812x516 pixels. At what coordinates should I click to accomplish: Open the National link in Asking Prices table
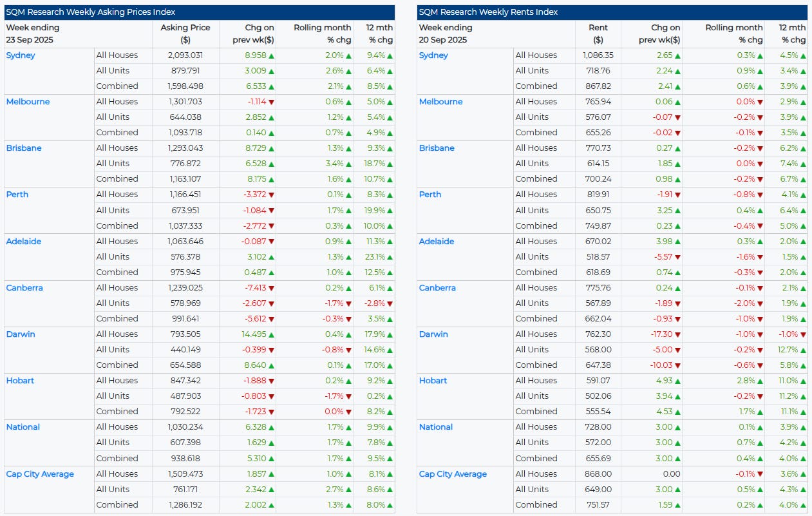pyautogui.click(x=23, y=427)
